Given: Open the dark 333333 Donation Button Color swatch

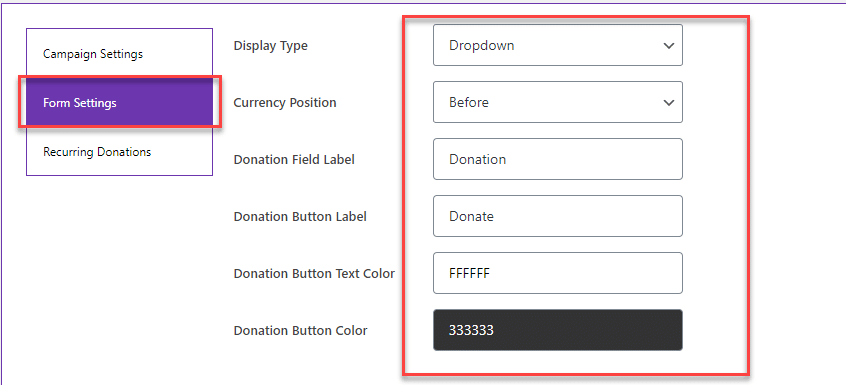Looking at the screenshot, I should click(558, 330).
